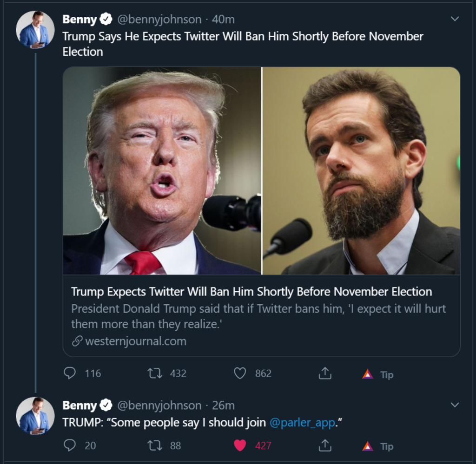476x464 pixels.
Task: Unlike the tweet with 427 likes
Action: (240, 445)
